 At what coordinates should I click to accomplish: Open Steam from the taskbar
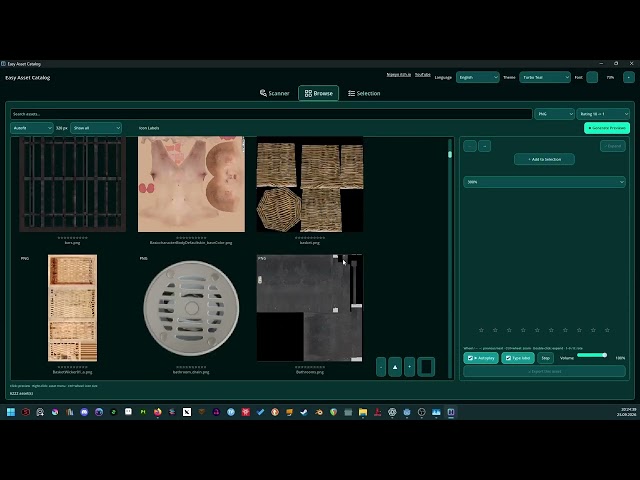click(304, 412)
